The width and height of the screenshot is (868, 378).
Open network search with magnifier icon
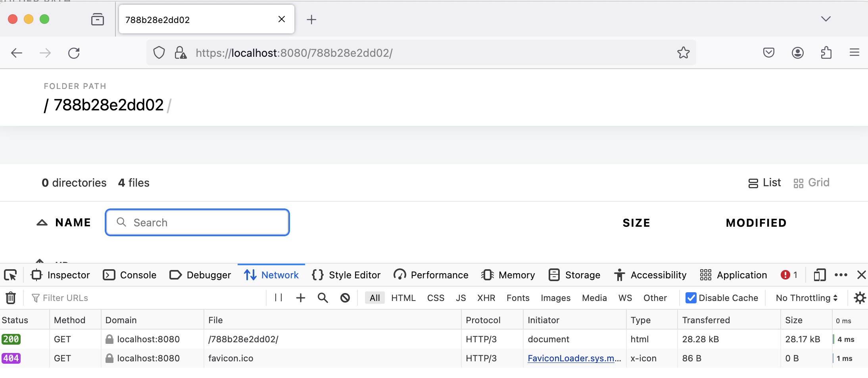(323, 298)
